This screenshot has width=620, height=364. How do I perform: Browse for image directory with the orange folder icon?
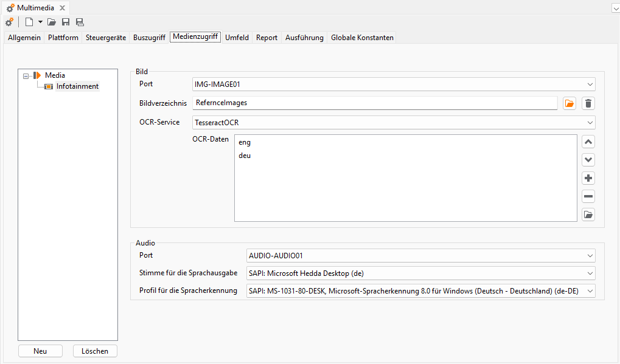(x=569, y=103)
